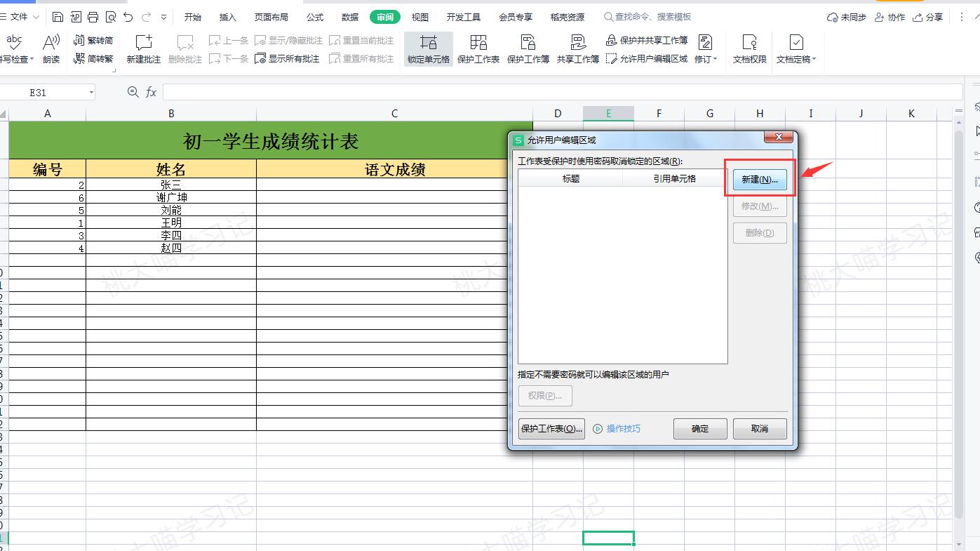
Task: Click the 协作 collaborate button
Action: (x=890, y=17)
